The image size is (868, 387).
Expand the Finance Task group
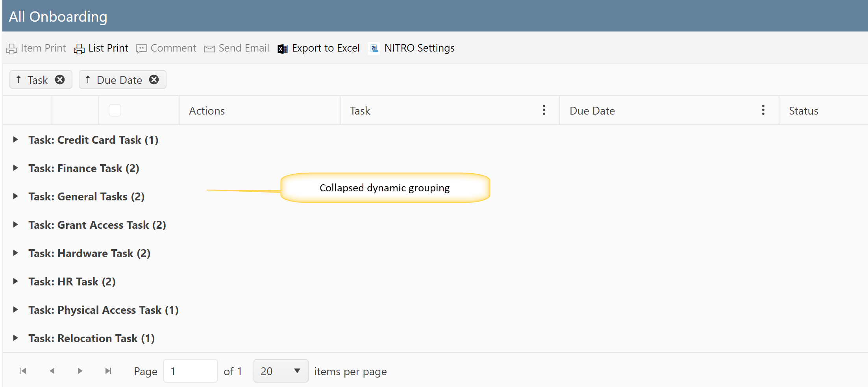(x=15, y=168)
